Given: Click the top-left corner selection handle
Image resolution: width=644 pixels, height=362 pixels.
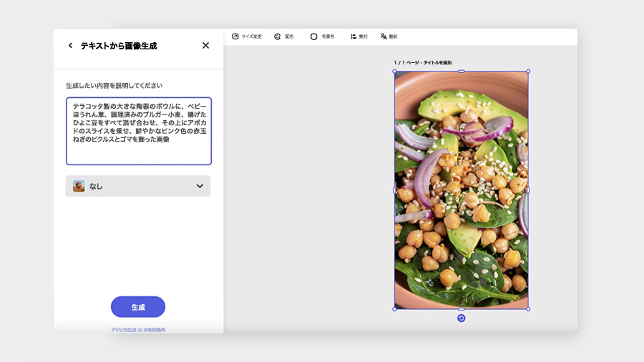Looking at the screenshot, I should pos(395,72).
